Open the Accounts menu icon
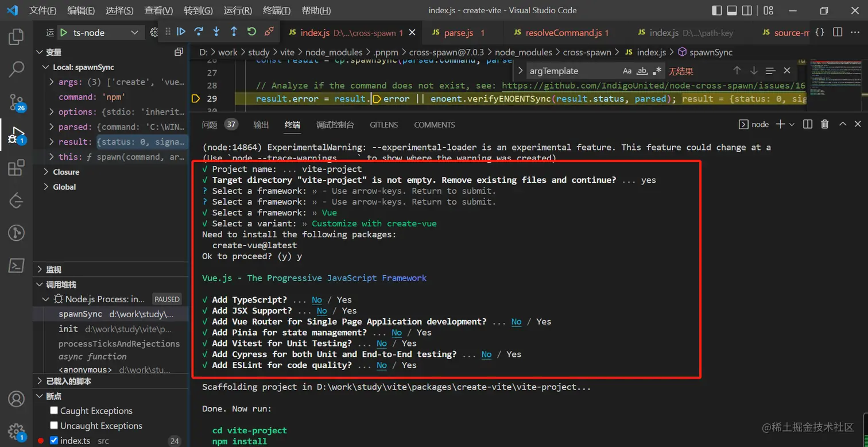The height and width of the screenshot is (447, 868). coord(16,399)
